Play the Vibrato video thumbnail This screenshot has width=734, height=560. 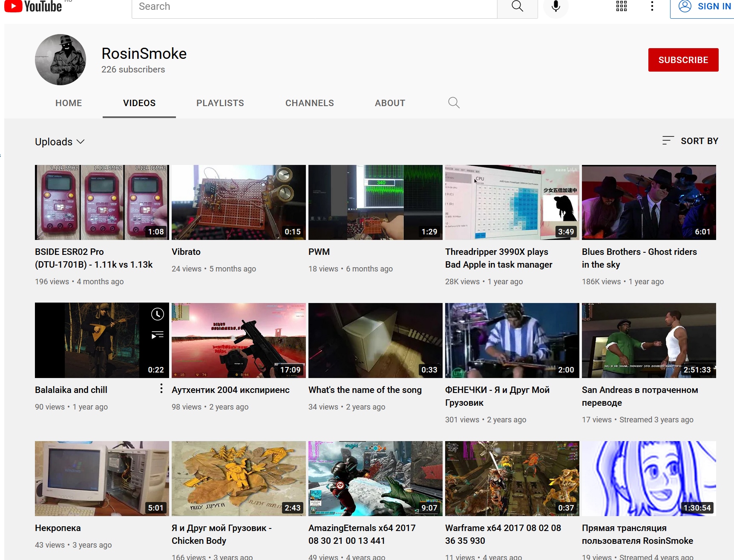point(239,202)
